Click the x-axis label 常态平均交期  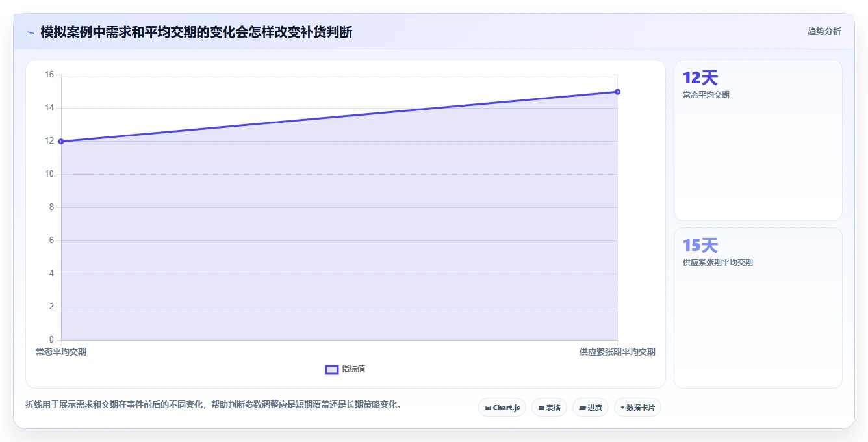(x=61, y=352)
